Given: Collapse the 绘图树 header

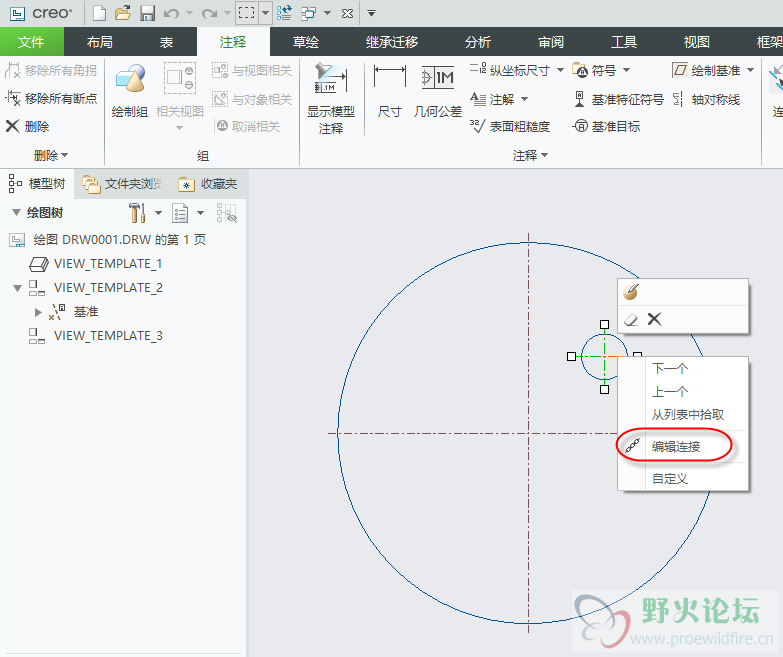Looking at the screenshot, I should (x=16, y=213).
